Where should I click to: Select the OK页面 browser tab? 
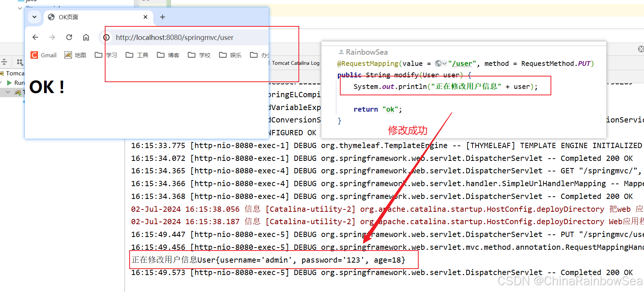[x=99, y=17]
